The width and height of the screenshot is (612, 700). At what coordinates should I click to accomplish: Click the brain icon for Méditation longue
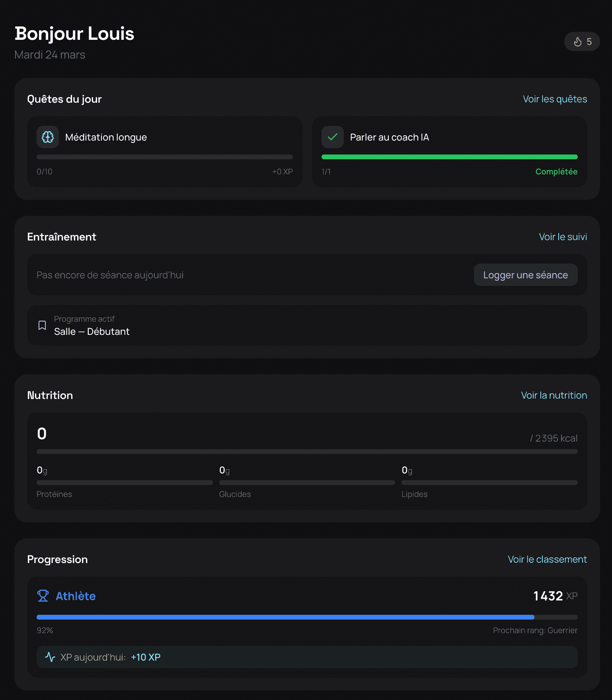coord(48,137)
